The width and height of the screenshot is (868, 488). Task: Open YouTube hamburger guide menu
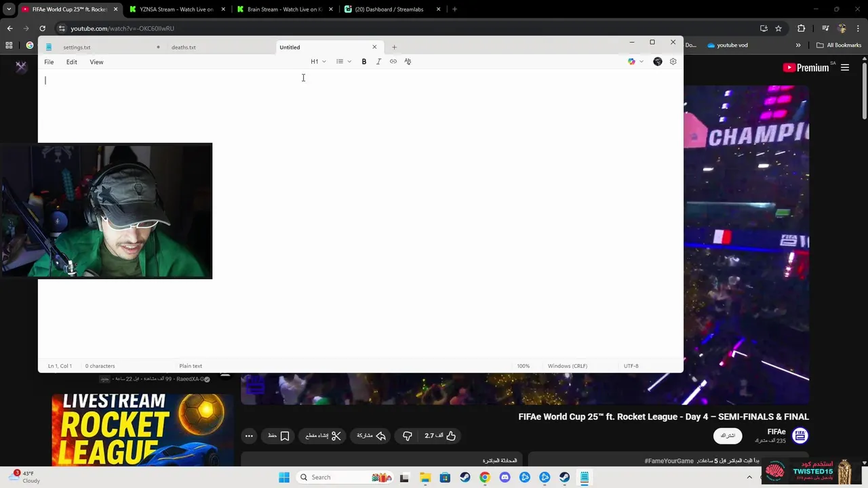[845, 68]
